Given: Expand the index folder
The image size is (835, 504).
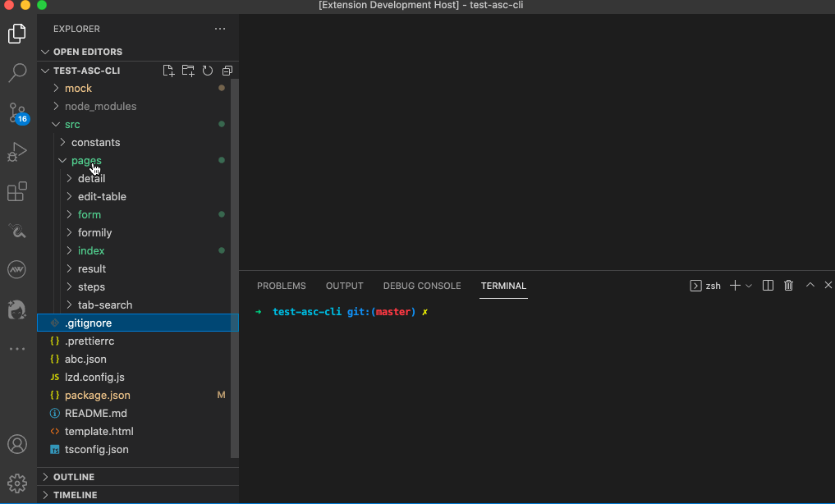Looking at the screenshot, I should click(x=134, y=251).
